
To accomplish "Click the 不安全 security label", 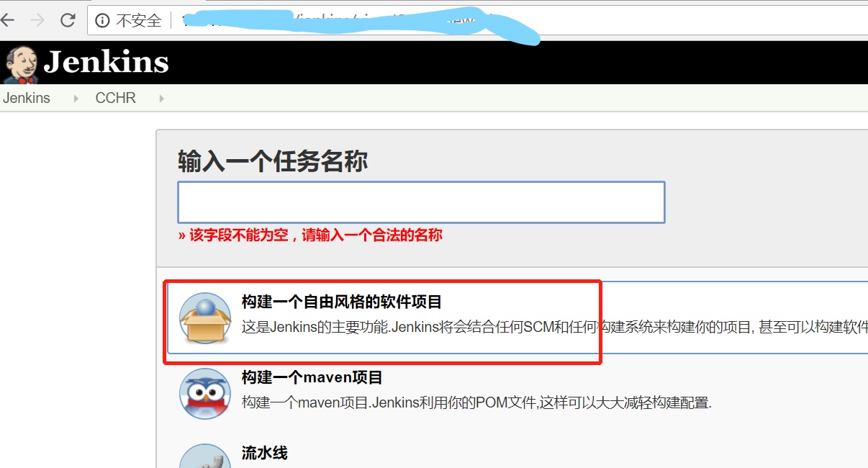I will pos(139,21).
